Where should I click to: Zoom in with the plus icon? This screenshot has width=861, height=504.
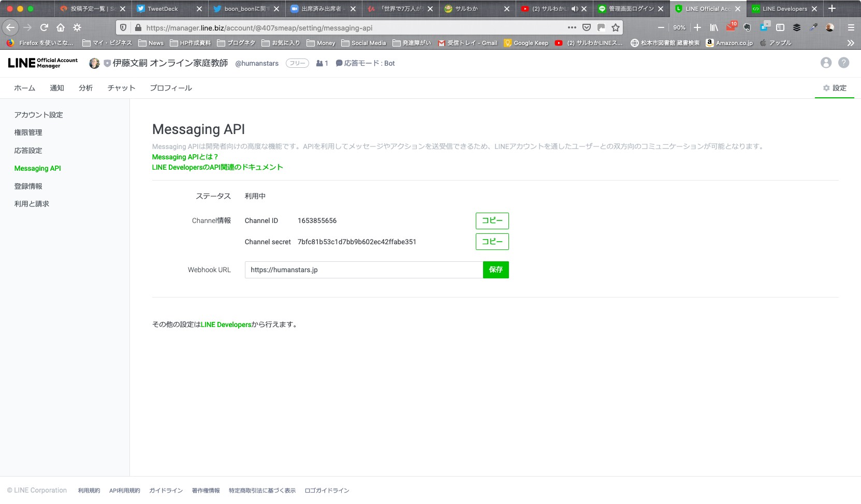[697, 27]
